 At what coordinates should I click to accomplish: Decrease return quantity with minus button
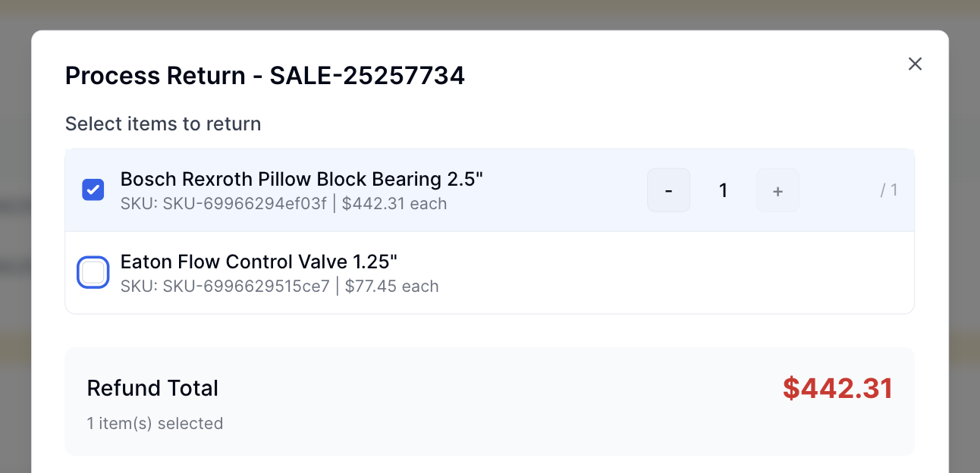click(668, 190)
